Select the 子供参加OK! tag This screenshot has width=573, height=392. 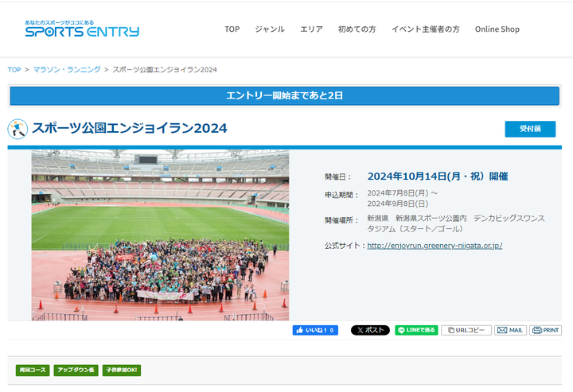click(x=122, y=371)
